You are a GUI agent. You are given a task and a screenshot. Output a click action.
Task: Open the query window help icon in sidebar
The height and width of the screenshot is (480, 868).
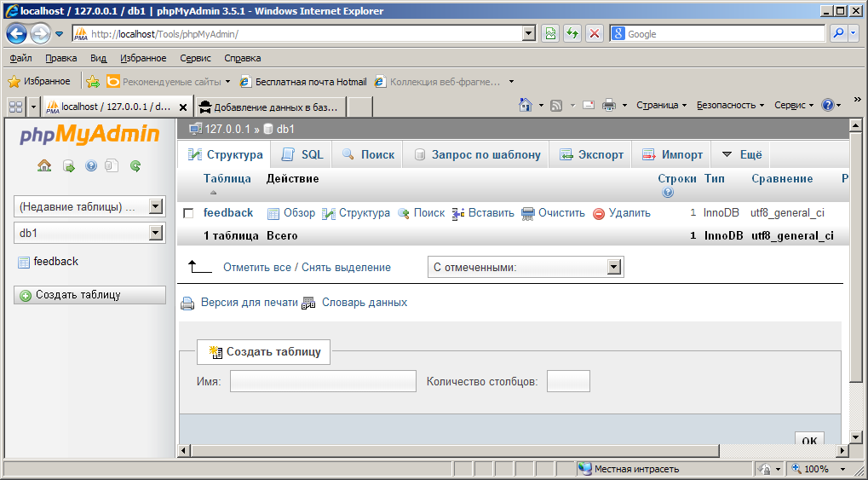pos(91,165)
